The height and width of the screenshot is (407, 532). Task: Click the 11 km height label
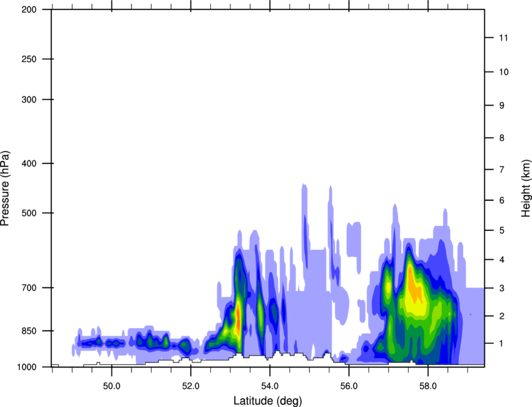(504, 38)
